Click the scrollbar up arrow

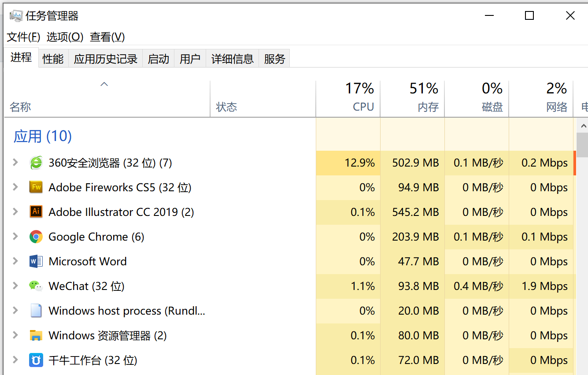pos(582,125)
